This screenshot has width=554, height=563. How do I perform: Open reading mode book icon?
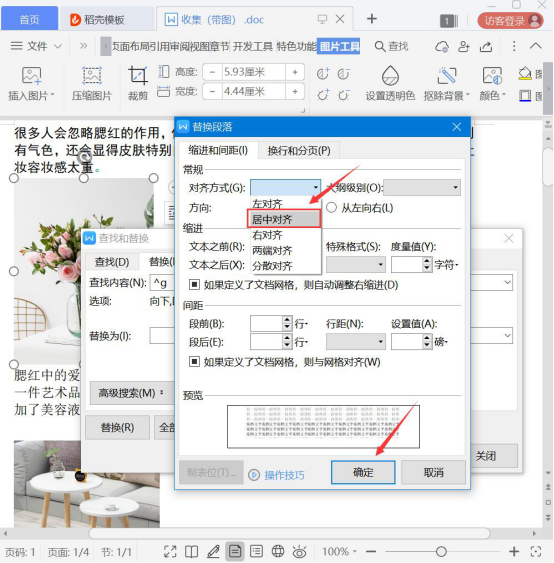(x=191, y=551)
